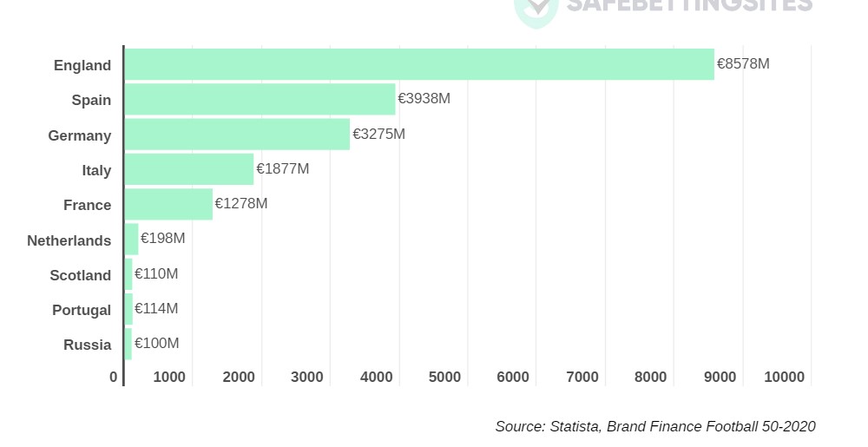868x447 pixels.
Task: Click the Scotland axis label
Action: point(81,275)
